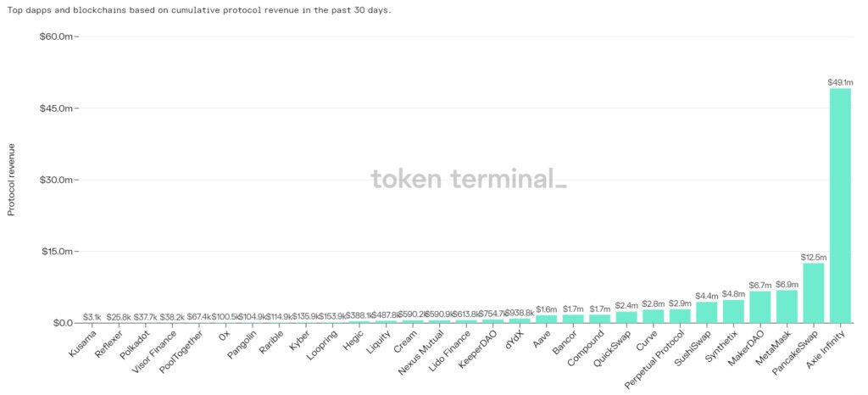
Task: Click the $49.1m value label
Action: coord(840,82)
